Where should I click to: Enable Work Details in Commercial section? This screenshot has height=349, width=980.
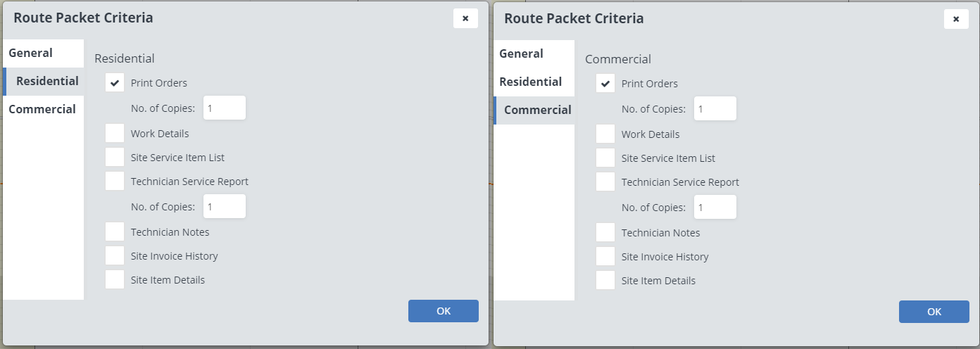(x=605, y=134)
